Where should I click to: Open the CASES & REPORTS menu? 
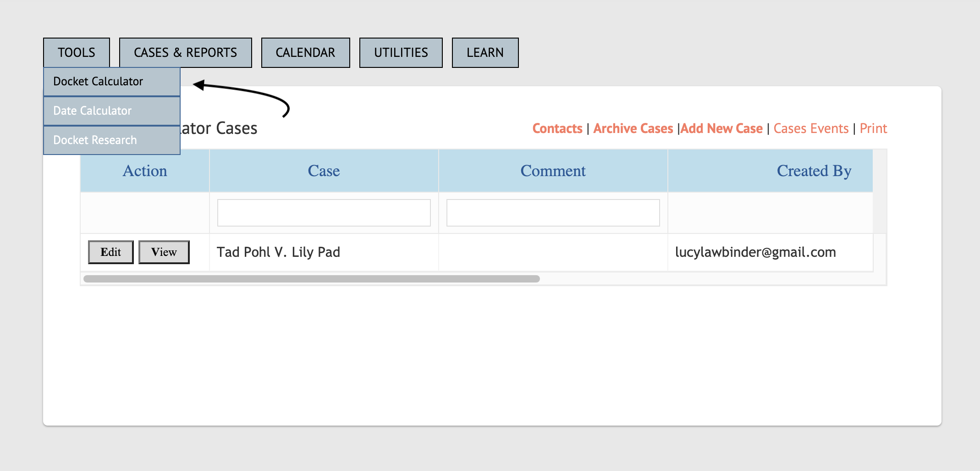tap(185, 52)
